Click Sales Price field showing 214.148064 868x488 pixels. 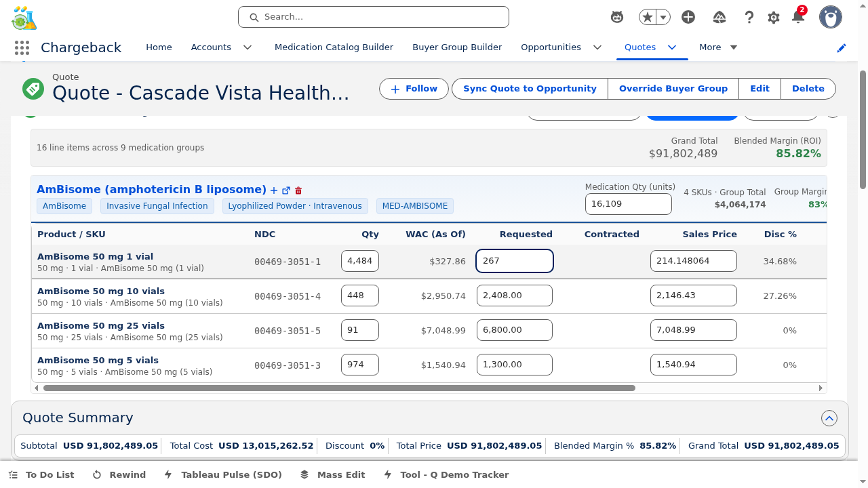(x=694, y=261)
